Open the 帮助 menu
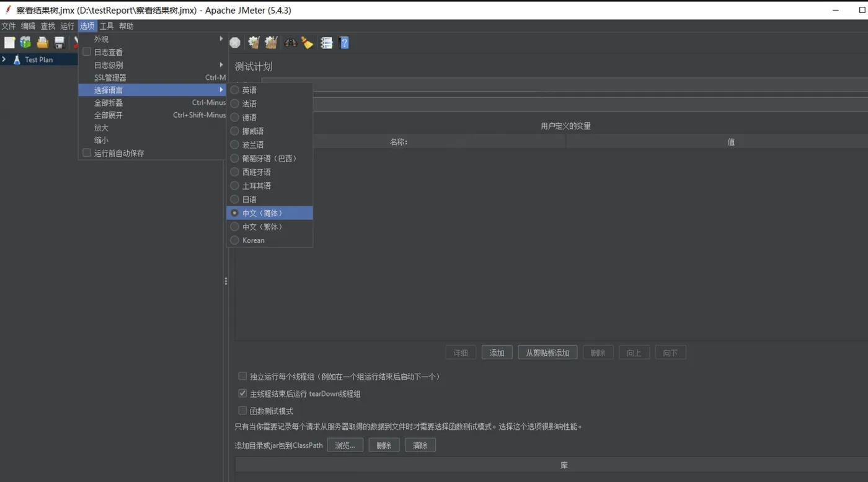This screenshot has height=482, width=868. click(126, 26)
